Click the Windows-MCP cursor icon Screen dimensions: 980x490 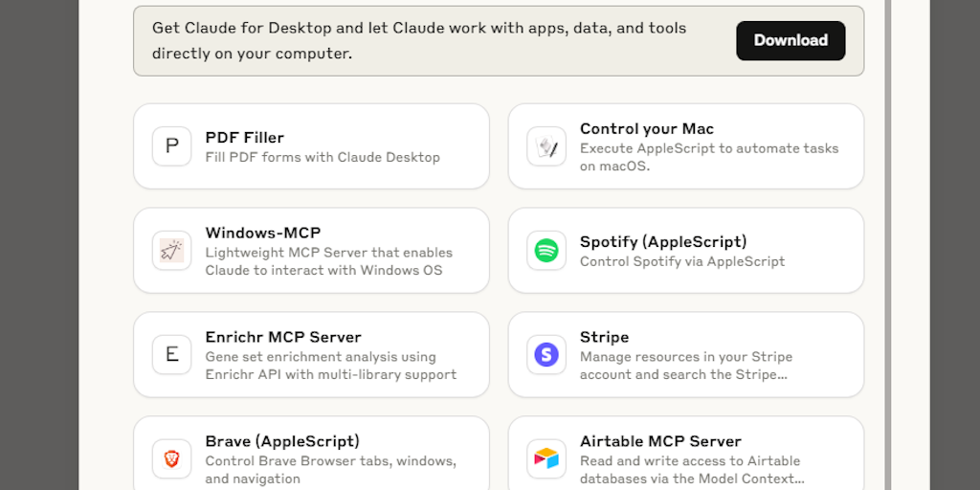coord(172,251)
